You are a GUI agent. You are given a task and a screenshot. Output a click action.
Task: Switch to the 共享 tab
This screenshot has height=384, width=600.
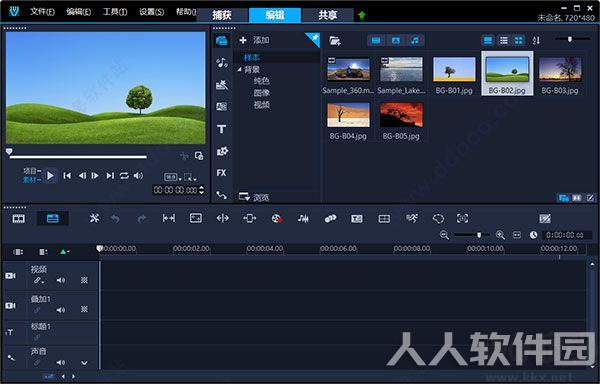click(x=328, y=15)
